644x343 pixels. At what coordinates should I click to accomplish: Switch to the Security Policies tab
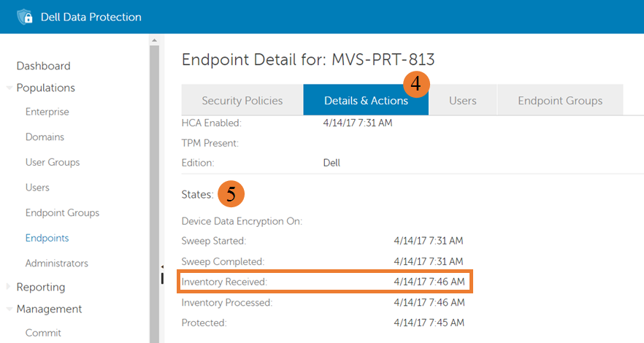pos(242,101)
